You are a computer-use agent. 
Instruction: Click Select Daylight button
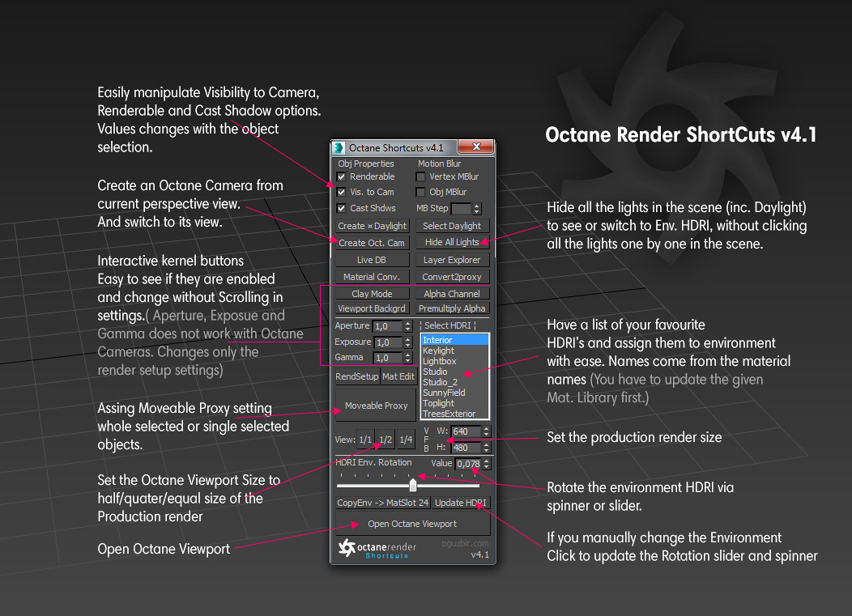[x=452, y=226]
